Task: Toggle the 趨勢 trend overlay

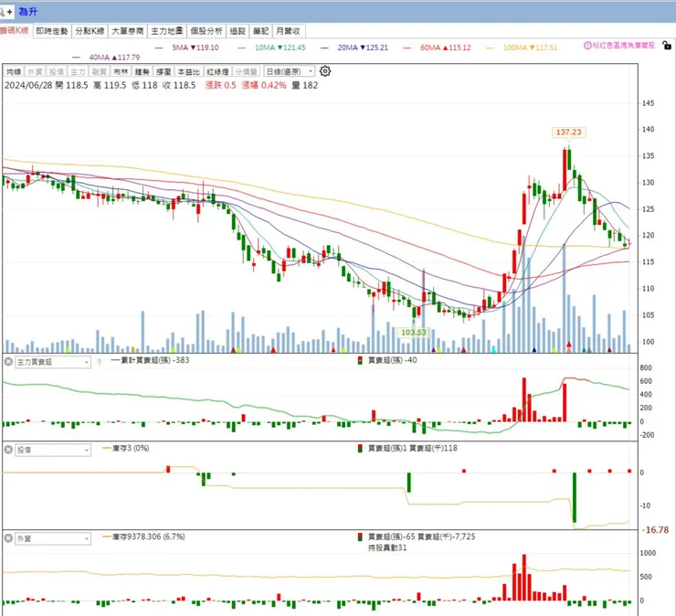Action: [142, 71]
